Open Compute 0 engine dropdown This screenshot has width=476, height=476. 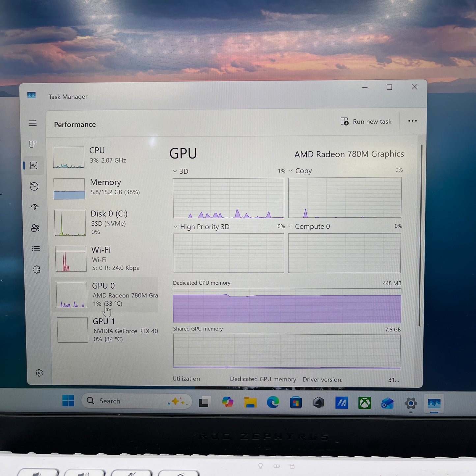(291, 226)
